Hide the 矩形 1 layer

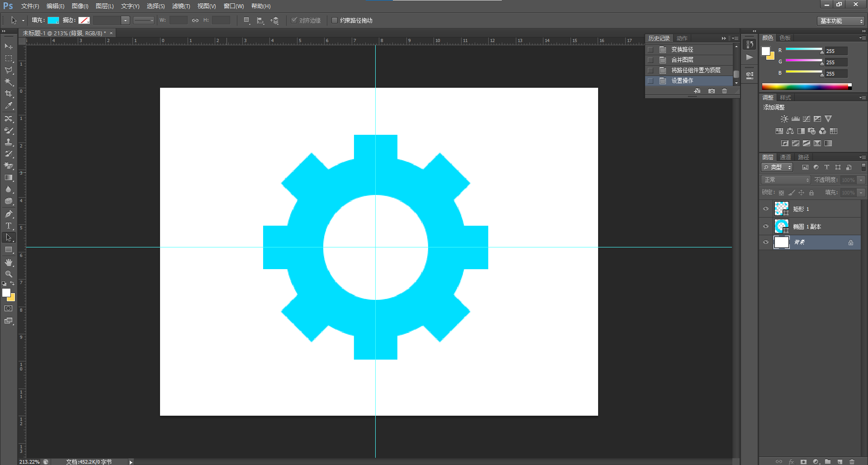(x=766, y=209)
